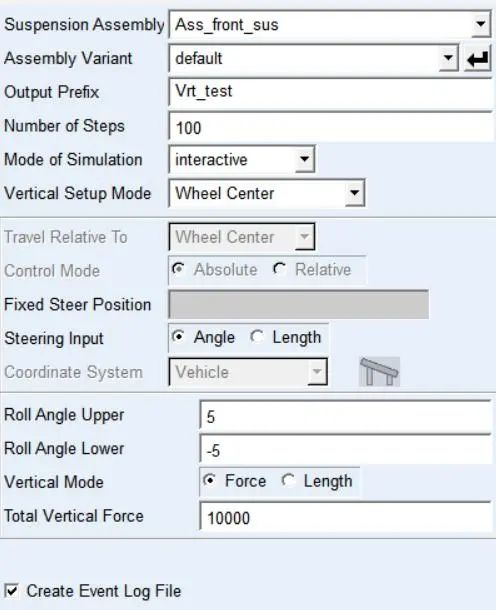Expand the Assembly Variant dropdown arrow

point(449,58)
